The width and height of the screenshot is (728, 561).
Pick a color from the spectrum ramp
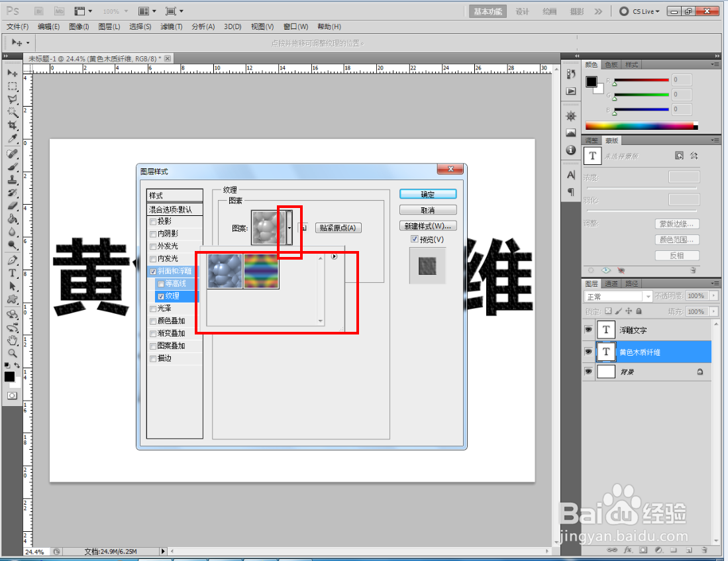pos(641,125)
